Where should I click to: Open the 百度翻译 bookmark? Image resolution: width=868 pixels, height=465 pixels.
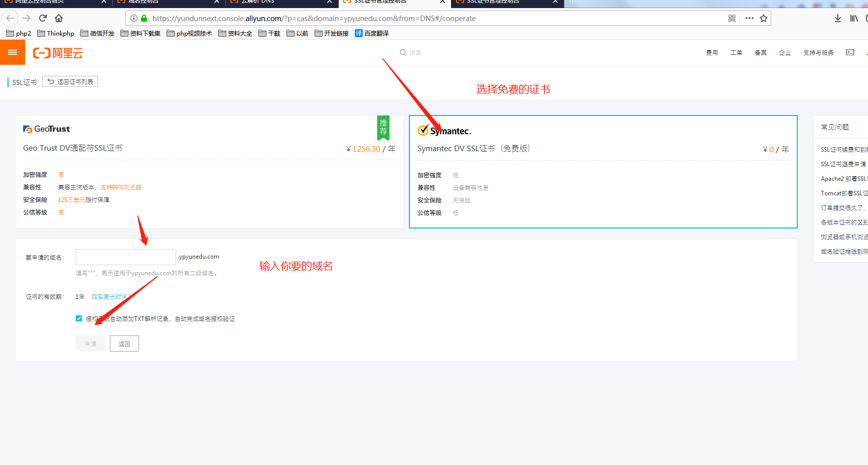click(372, 34)
